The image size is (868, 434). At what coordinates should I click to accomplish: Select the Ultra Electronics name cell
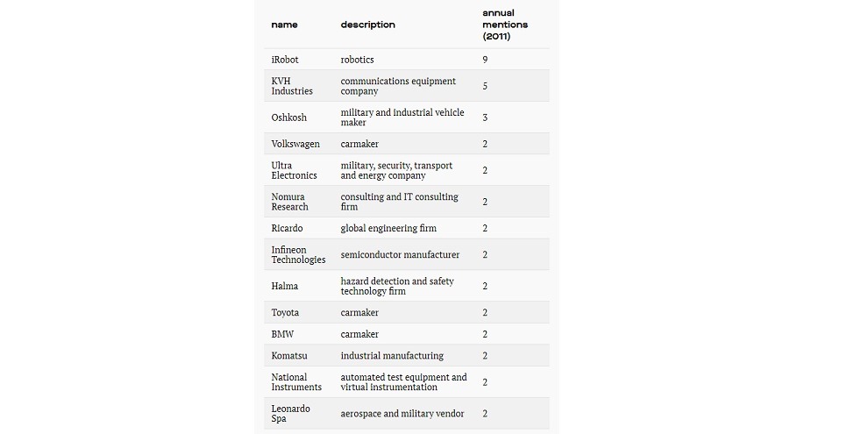294,170
